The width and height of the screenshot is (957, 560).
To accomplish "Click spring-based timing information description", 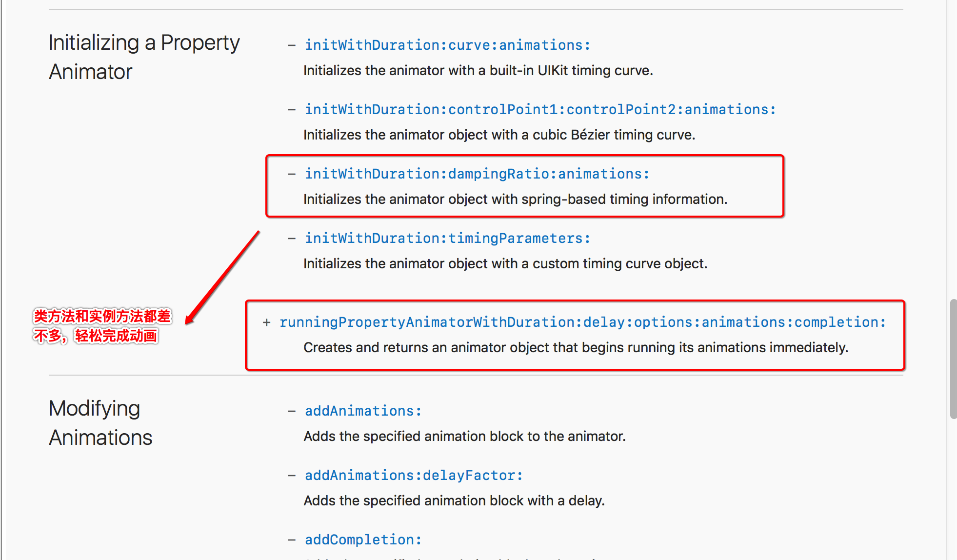I will 515,199.
